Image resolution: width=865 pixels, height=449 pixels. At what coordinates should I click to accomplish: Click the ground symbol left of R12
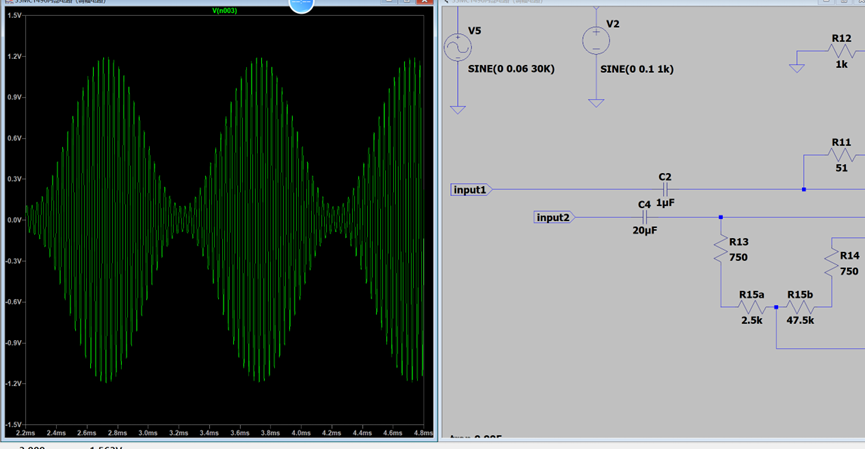797,68
